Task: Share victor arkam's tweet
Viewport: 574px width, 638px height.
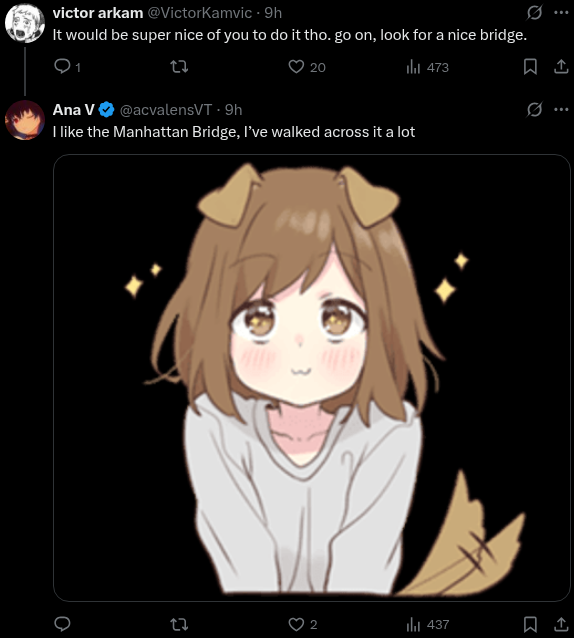Action: [x=561, y=67]
